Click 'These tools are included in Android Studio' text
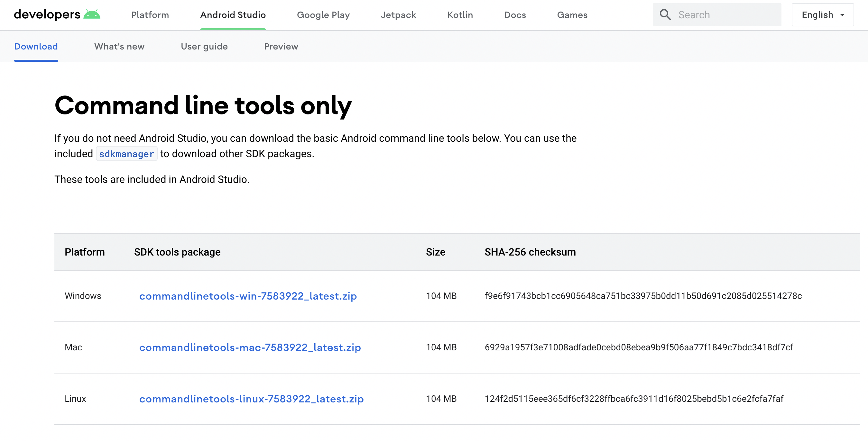Viewport: 868px width, 441px height. 152,179
